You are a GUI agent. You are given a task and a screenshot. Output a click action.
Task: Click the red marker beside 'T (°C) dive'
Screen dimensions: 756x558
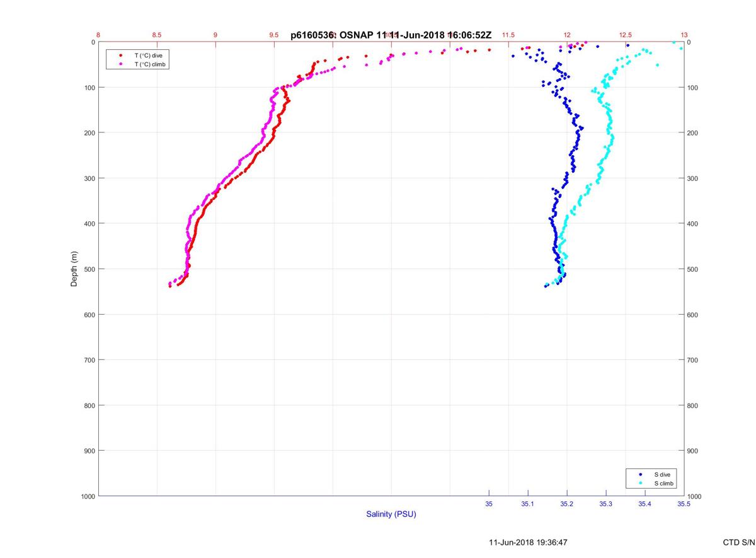[120, 55]
